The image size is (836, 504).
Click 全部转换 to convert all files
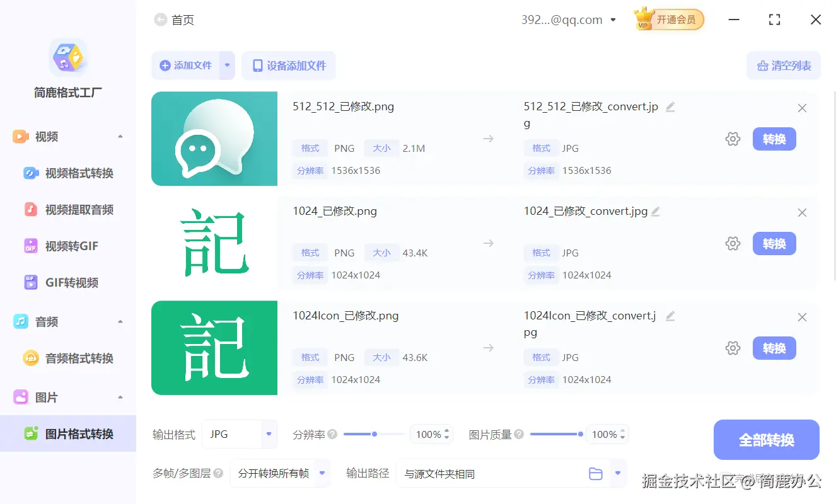(766, 440)
